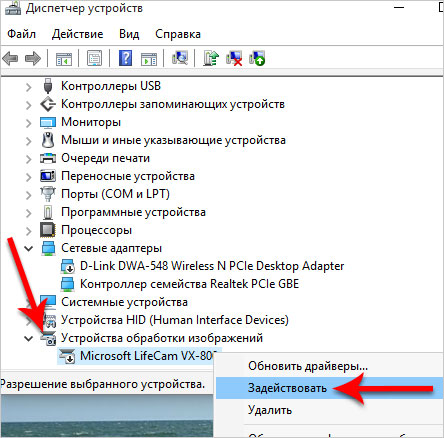
Task: Choose Обновить драйверы in context menu
Action: click(308, 366)
